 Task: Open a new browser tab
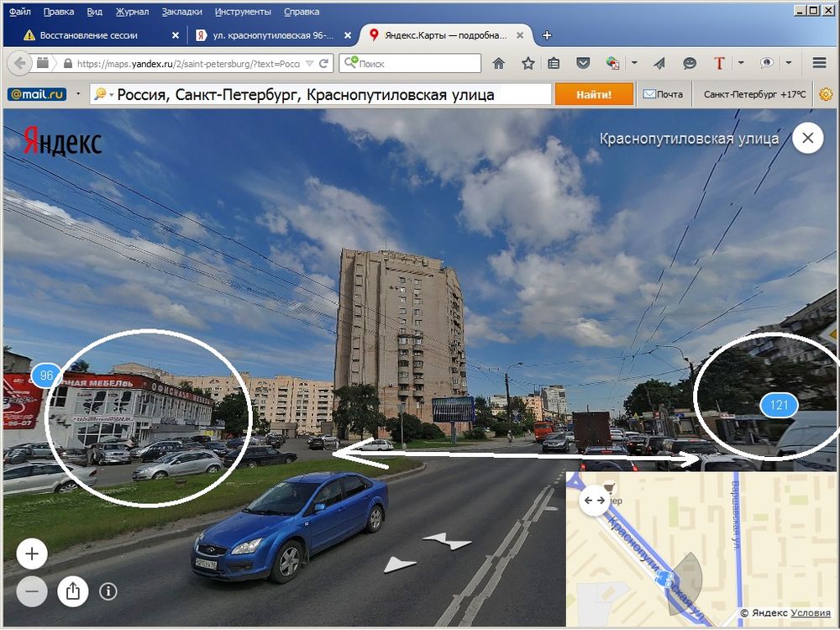[547, 35]
